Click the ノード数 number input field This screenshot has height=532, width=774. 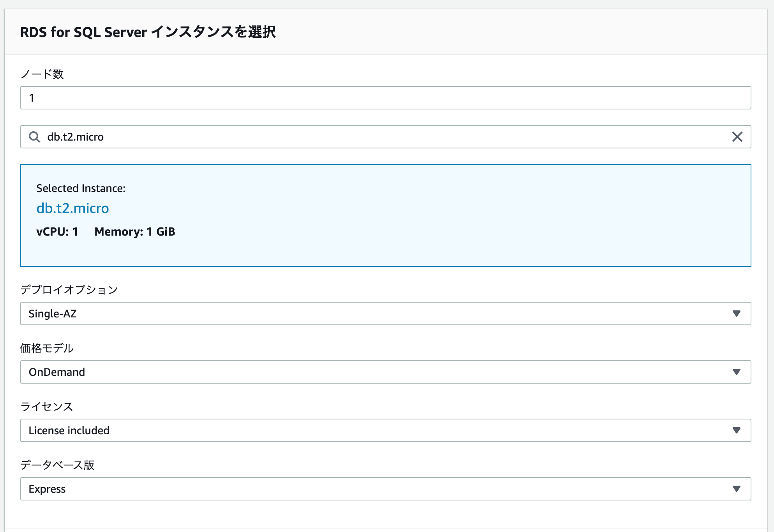tap(385, 98)
